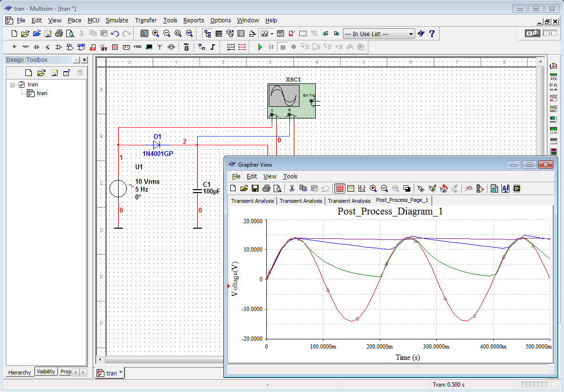
Task: Pause the simulation
Action: (x=271, y=47)
